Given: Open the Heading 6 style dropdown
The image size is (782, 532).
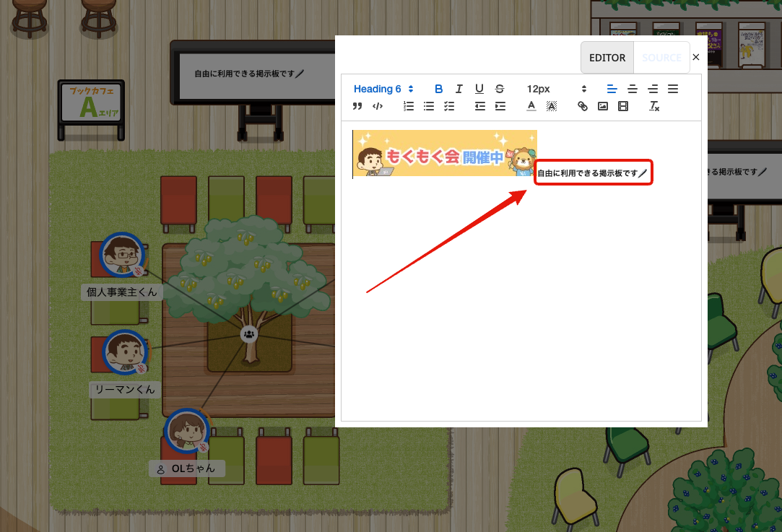Looking at the screenshot, I should (x=383, y=89).
